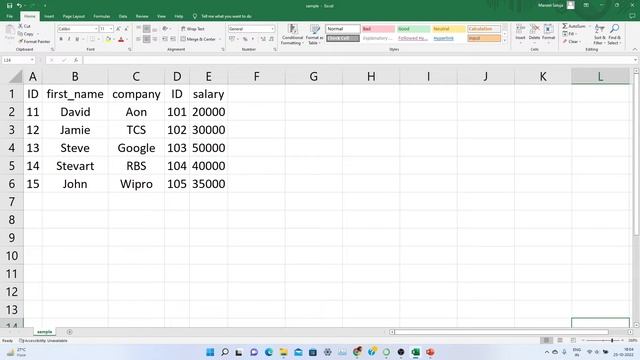
Task: Open the Font name dropdown
Action: point(96,29)
